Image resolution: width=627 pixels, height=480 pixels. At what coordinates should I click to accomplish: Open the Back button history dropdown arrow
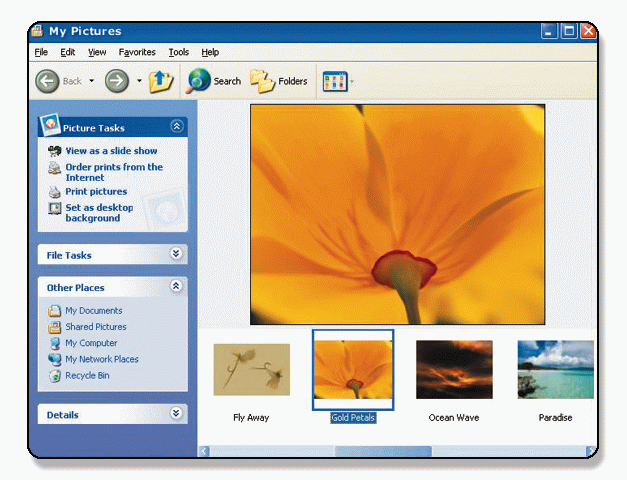pos(92,81)
